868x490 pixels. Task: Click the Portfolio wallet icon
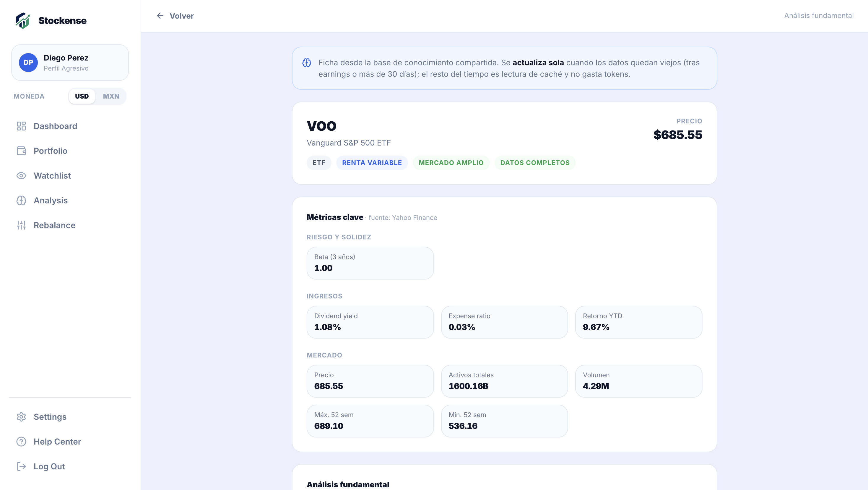pyautogui.click(x=21, y=151)
